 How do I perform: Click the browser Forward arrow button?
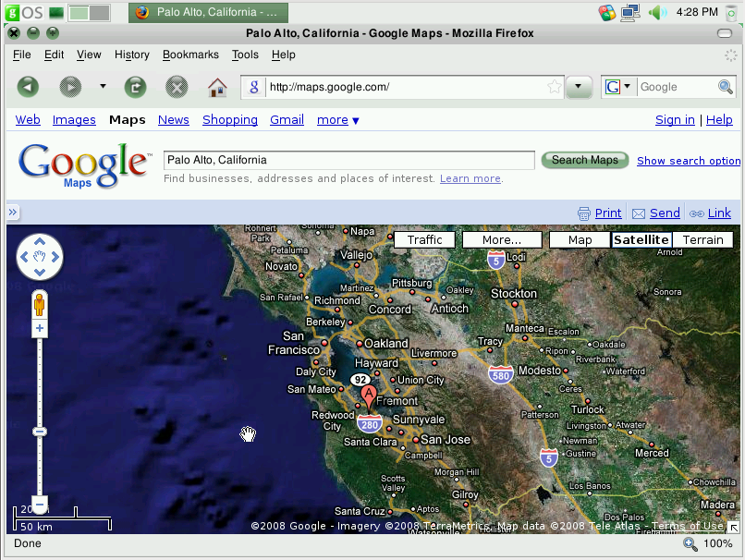[70, 87]
